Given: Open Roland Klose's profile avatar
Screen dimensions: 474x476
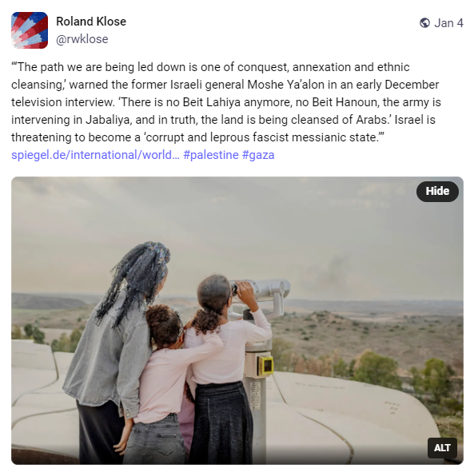Looking at the screenshot, I should click(30, 30).
